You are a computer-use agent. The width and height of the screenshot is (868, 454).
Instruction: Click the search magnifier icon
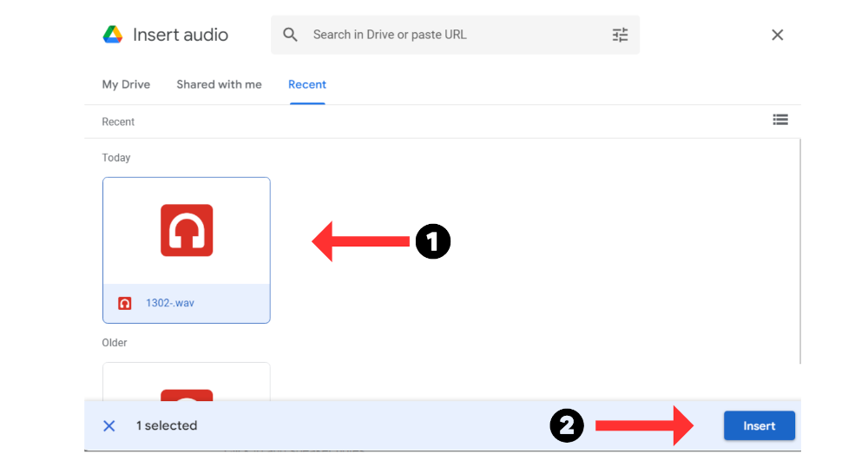point(290,35)
